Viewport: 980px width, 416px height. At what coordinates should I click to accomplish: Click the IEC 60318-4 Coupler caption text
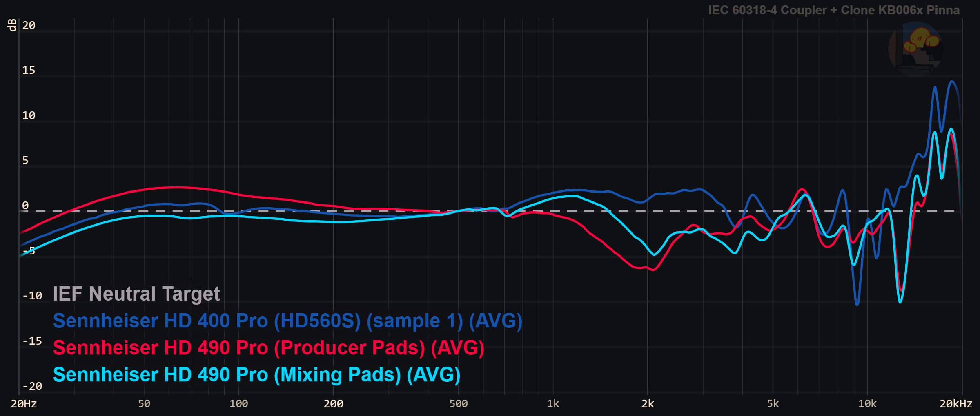pos(834,10)
